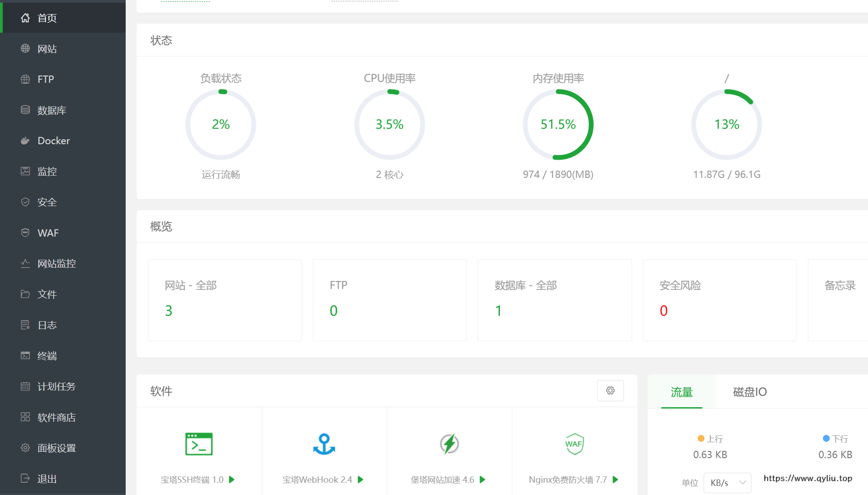Open the 网站 - 全部 overview card
868x495 pixels.
click(x=225, y=300)
